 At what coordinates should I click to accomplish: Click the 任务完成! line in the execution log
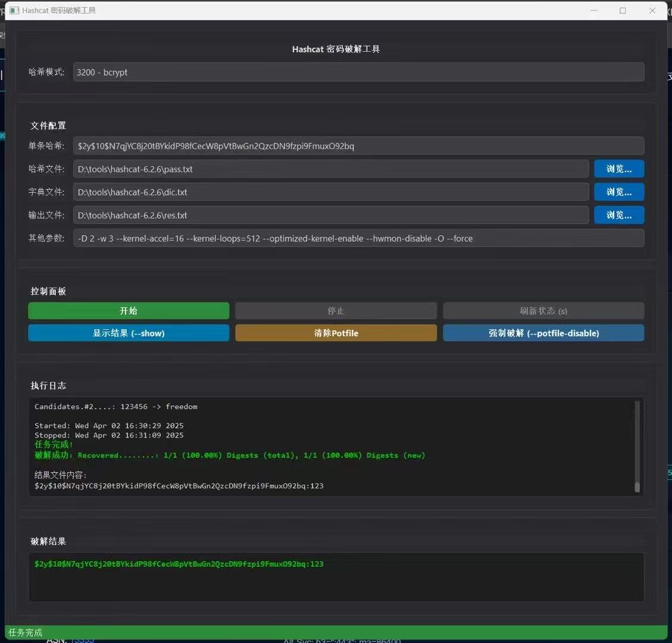pyautogui.click(x=54, y=445)
